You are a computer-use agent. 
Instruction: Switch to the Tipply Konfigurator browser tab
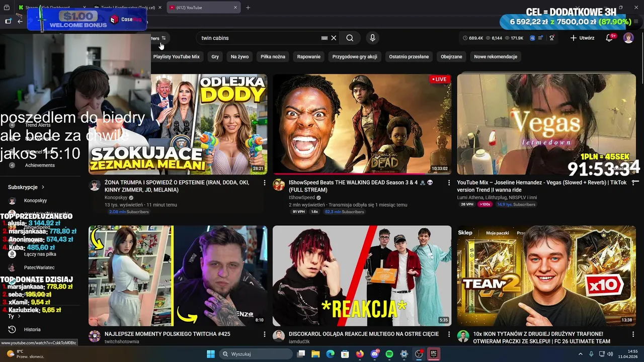tap(128, 8)
